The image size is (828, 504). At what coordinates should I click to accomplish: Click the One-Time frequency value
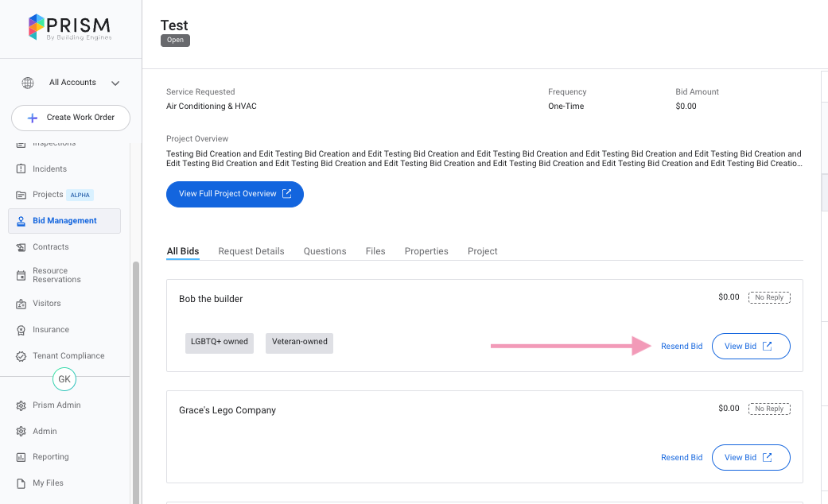click(x=566, y=106)
